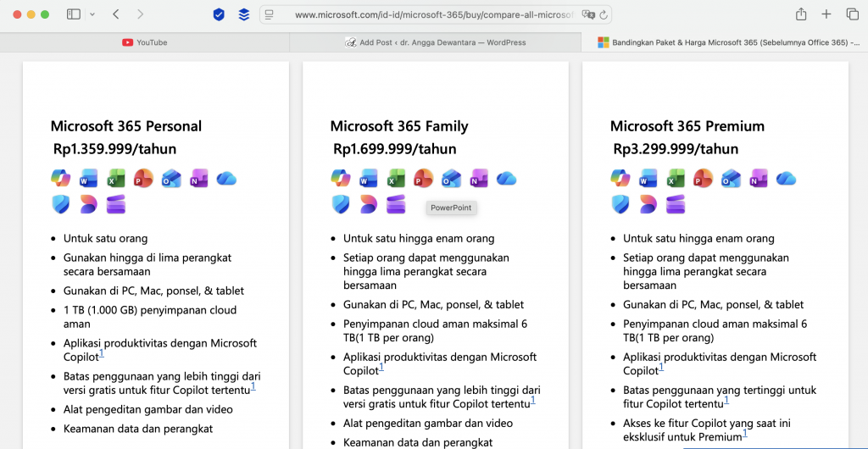This screenshot has width=868, height=449.
Task: Click the OneNote icon in Microsoft 365 Premium
Action: pyautogui.click(x=759, y=179)
